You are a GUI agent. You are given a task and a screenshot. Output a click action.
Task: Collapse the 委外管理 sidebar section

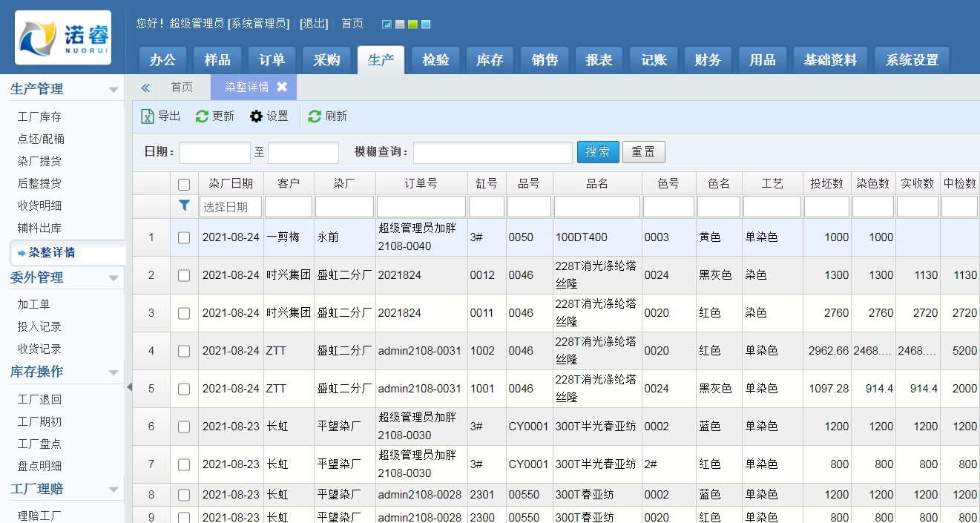(114, 278)
